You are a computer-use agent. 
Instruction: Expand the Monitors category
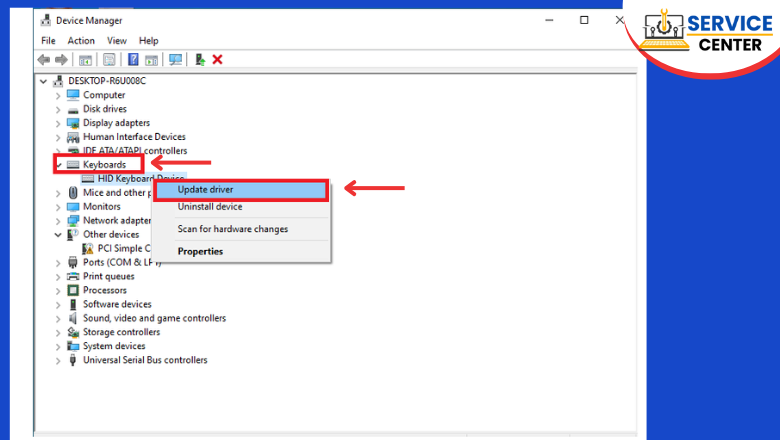point(58,207)
